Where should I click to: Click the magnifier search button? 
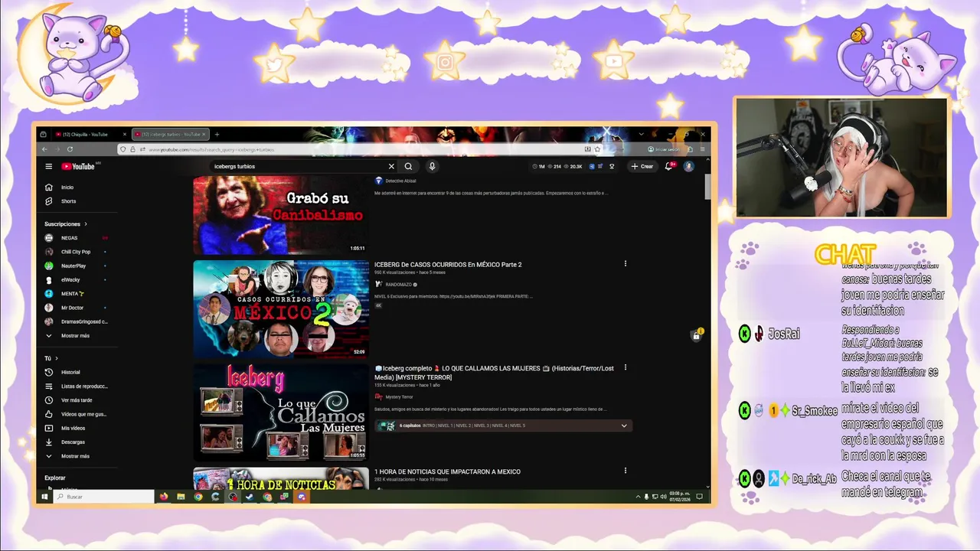tap(409, 166)
